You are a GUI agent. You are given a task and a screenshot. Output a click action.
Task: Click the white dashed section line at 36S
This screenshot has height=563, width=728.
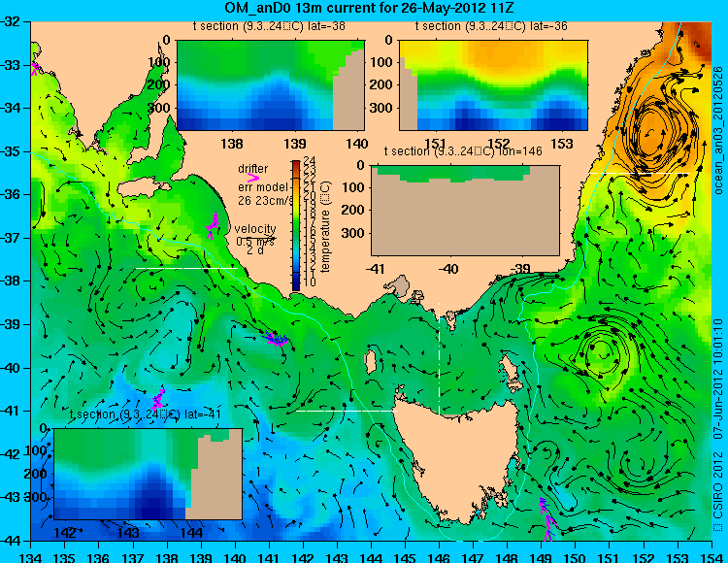pos(639,173)
